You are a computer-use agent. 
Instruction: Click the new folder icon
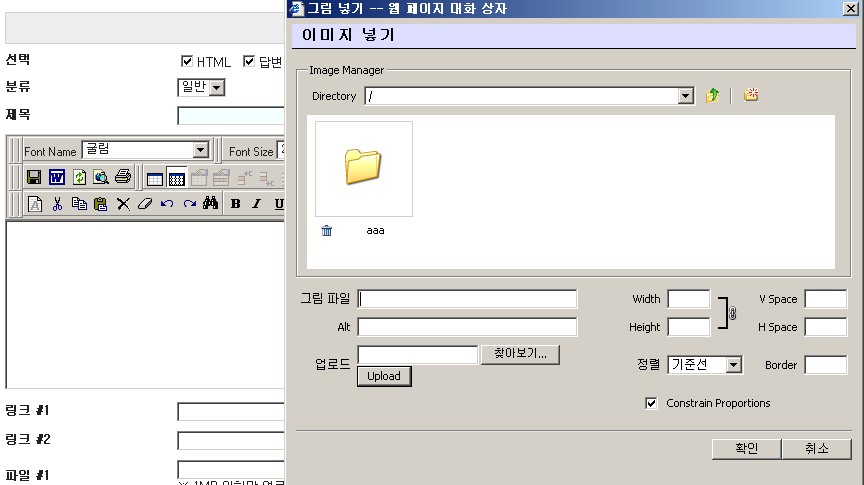pos(751,95)
